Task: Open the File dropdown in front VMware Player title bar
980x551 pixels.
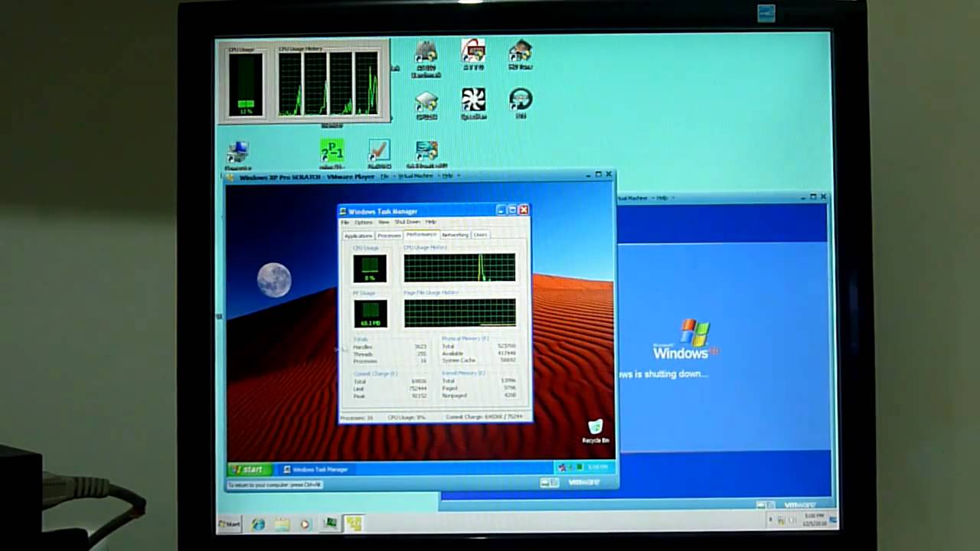Action: 386,176
